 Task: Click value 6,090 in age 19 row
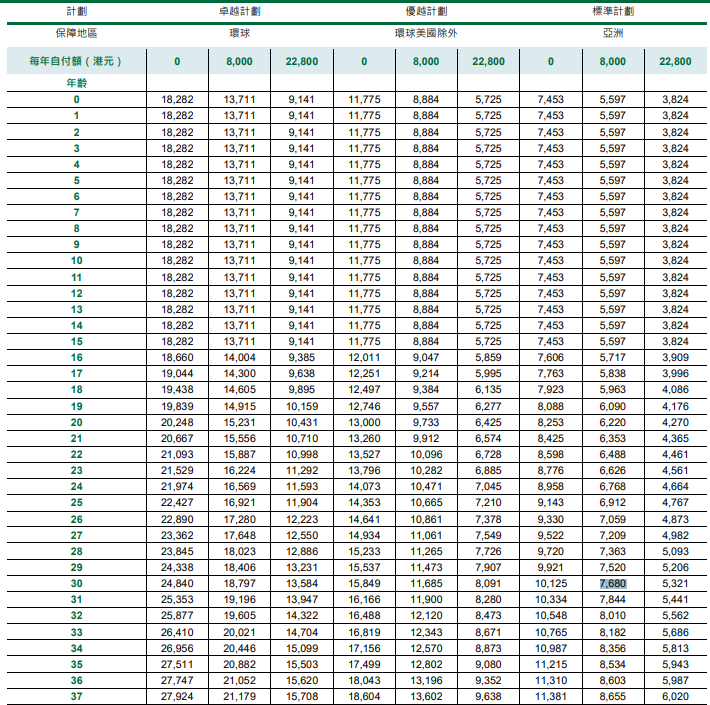[613, 406]
